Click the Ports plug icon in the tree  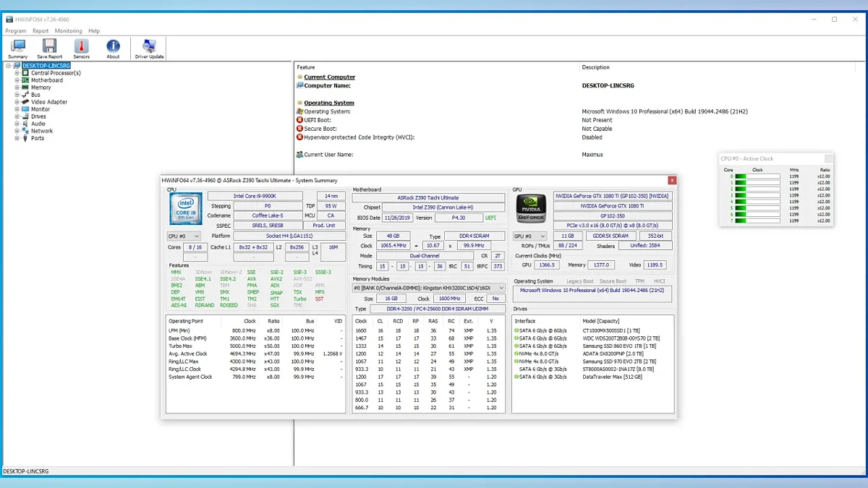26,138
